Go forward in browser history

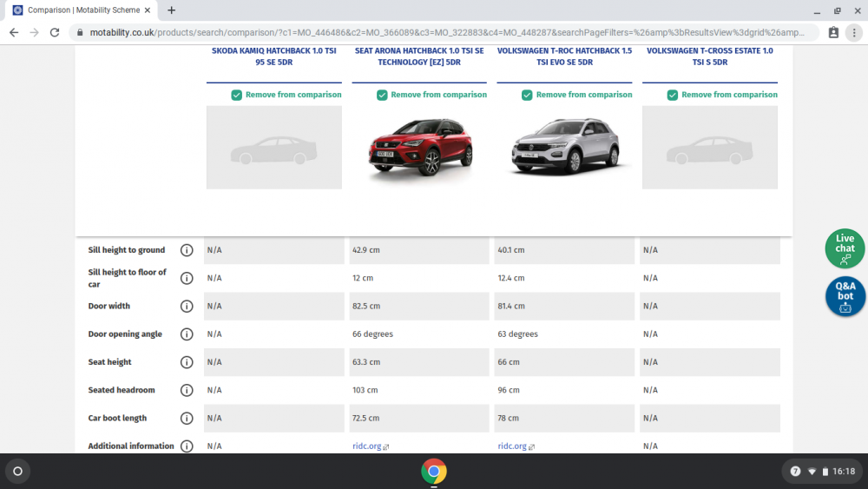[x=35, y=33]
